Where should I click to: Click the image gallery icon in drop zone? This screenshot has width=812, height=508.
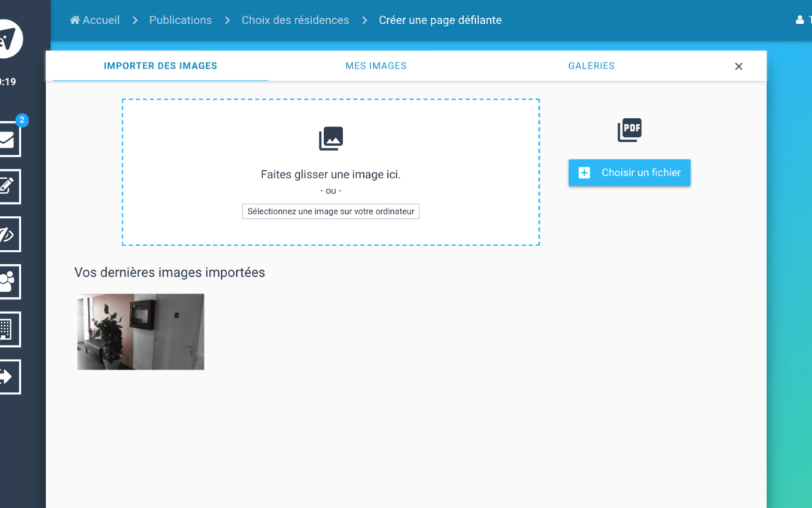331,138
